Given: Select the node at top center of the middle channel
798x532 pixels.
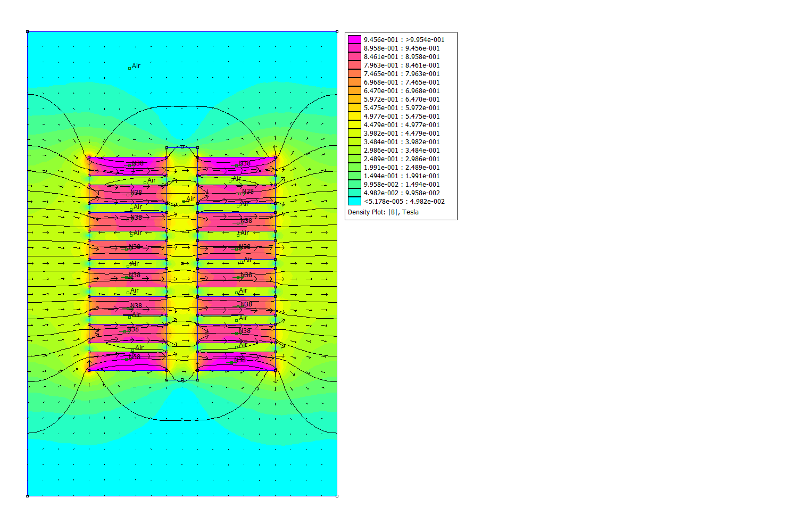Looking at the screenshot, I should [182, 147].
